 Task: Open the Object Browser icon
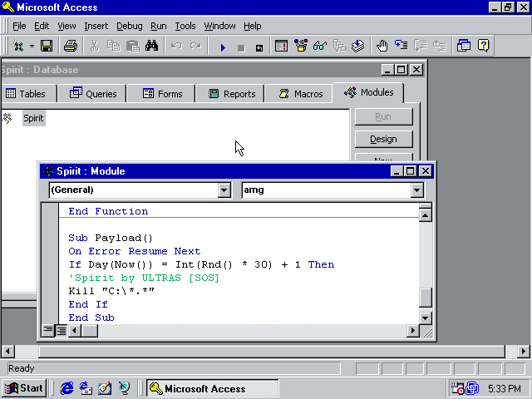point(301,46)
